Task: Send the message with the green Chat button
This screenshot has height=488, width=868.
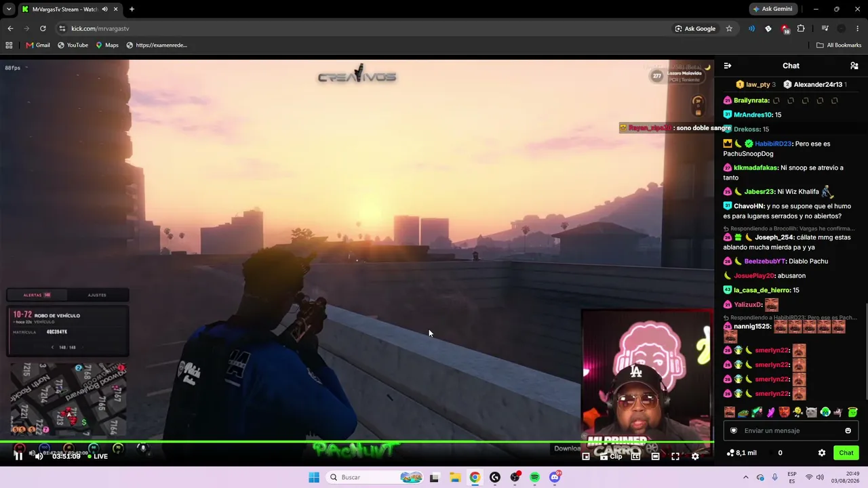Action: [x=846, y=453]
